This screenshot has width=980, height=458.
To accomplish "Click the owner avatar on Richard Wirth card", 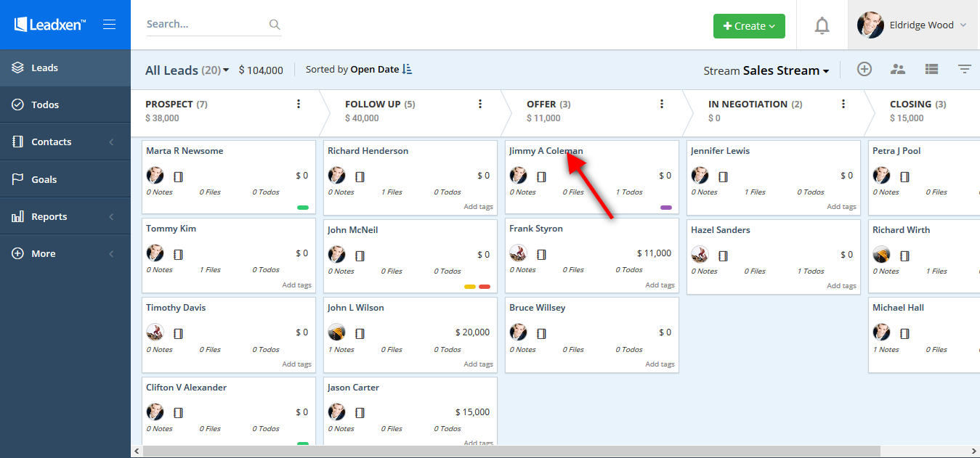I will point(881,254).
